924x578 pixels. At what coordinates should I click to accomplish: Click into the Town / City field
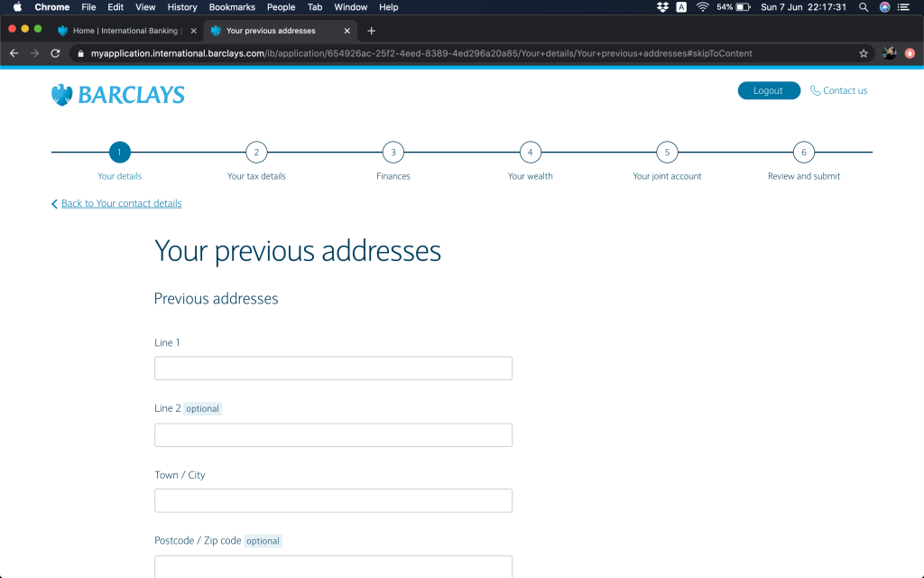click(333, 500)
